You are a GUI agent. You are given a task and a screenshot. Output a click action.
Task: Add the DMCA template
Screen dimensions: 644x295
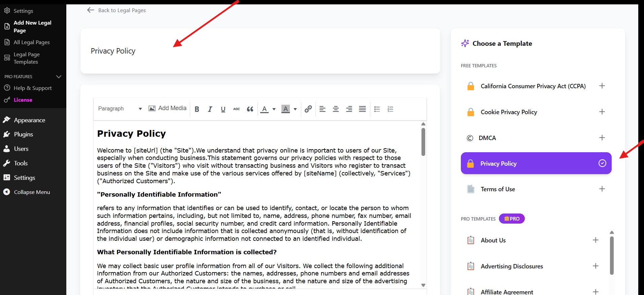tap(602, 138)
